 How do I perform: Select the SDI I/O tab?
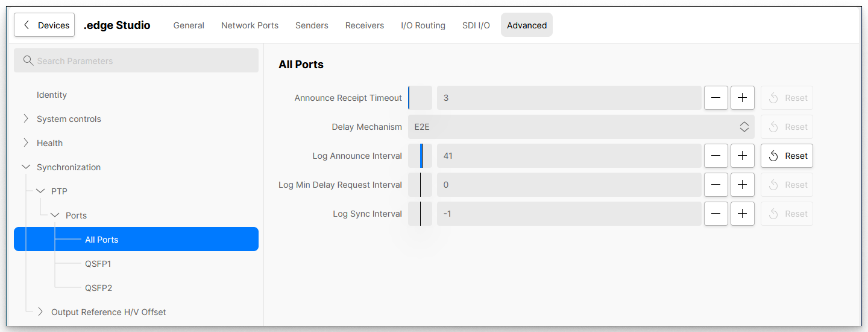[x=476, y=25]
